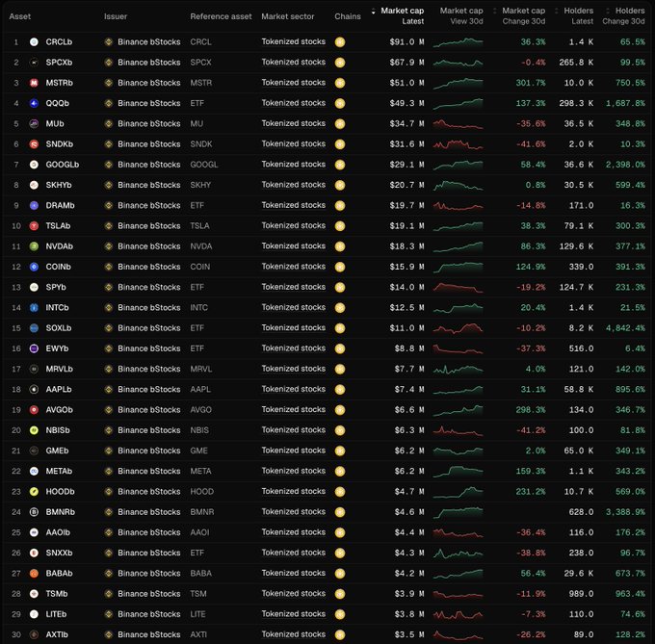Click the Binance issuer icon in LITEb row
Screen dimensions: 655x644
coord(109,614)
